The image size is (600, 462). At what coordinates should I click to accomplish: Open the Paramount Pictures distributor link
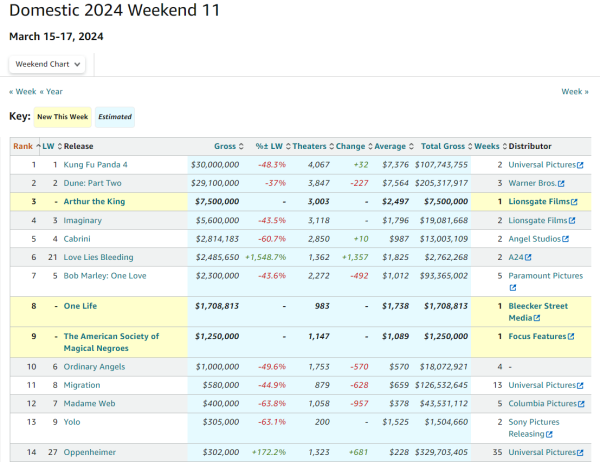(545, 276)
